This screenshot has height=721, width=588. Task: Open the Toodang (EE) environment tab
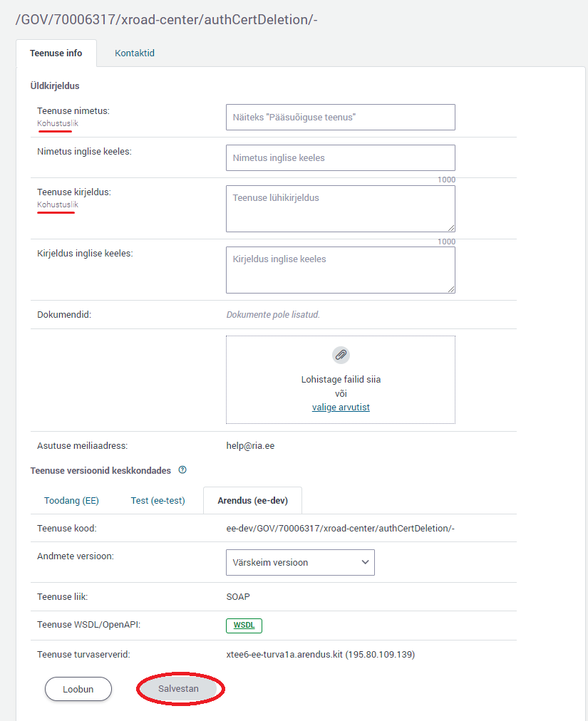[x=71, y=501]
